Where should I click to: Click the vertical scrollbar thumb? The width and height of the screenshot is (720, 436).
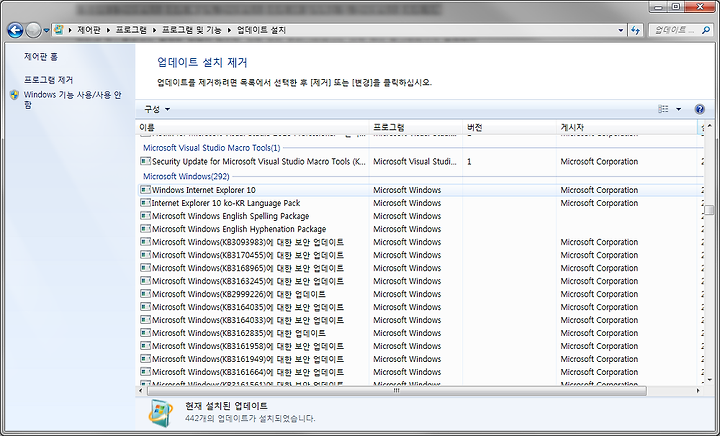pos(709,209)
